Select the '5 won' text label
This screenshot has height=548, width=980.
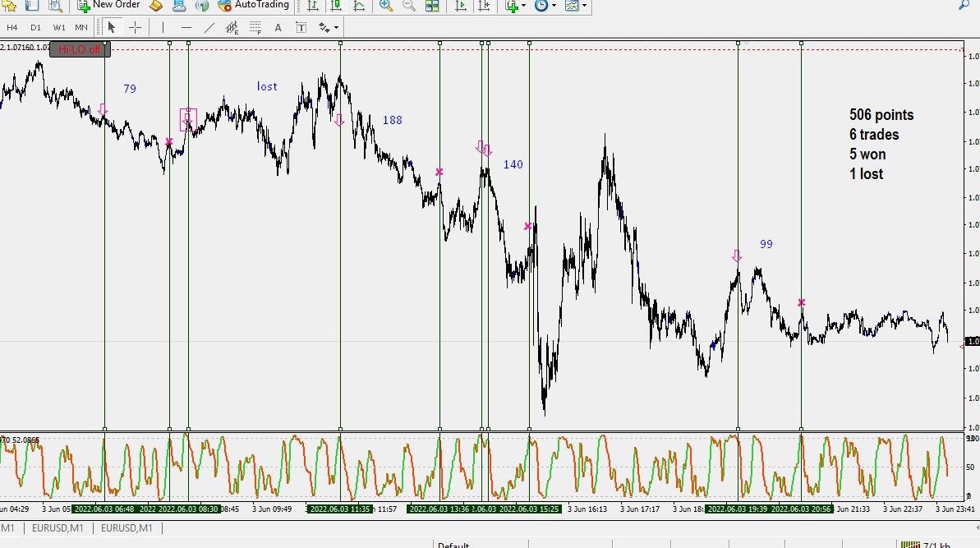(867, 154)
